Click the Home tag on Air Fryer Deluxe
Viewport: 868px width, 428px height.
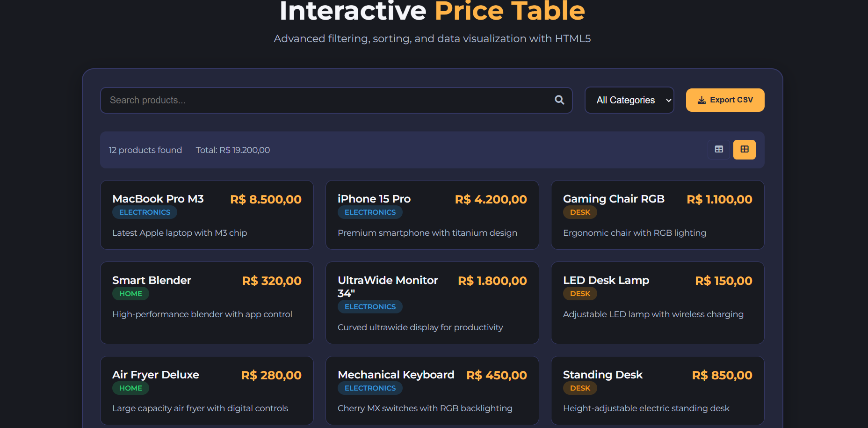coord(130,388)
